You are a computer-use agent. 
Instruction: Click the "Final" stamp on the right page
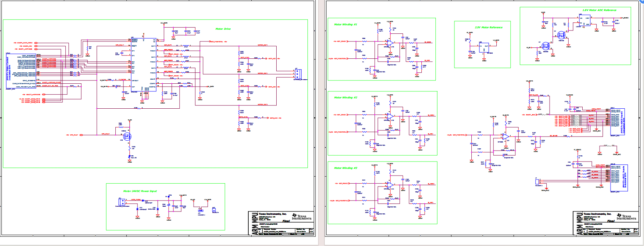(611, 221)
